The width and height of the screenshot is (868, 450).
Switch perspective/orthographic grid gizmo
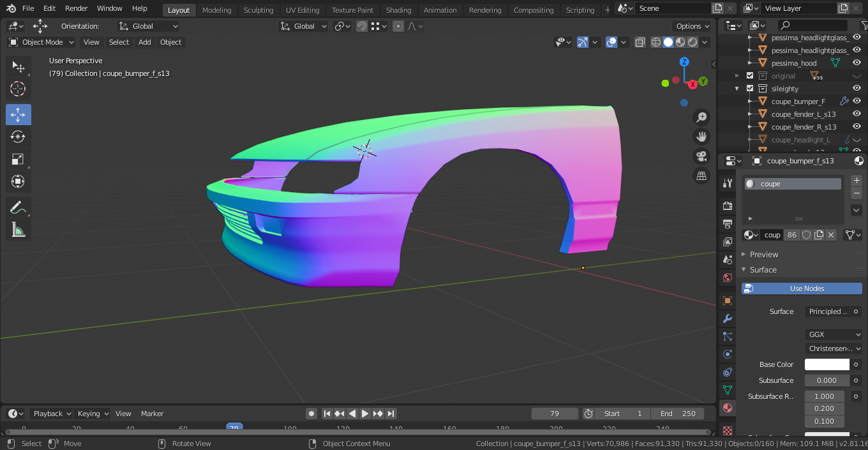[x=701, y=175]
